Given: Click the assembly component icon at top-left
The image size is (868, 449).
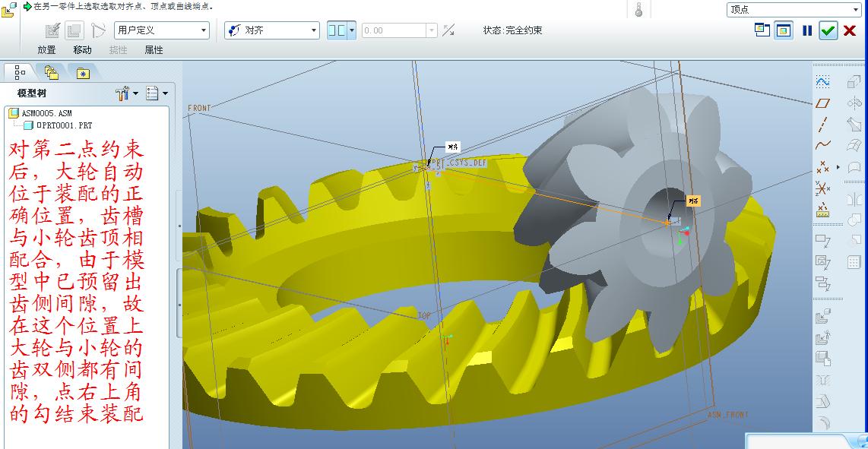Looking at the screenshot, I should tap(8, 9).
